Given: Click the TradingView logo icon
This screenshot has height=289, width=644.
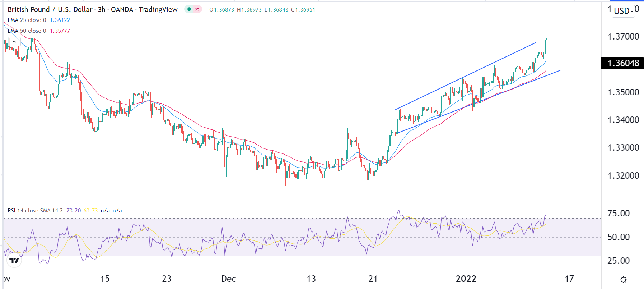Looking at the screenshot, I should [14, 260].
